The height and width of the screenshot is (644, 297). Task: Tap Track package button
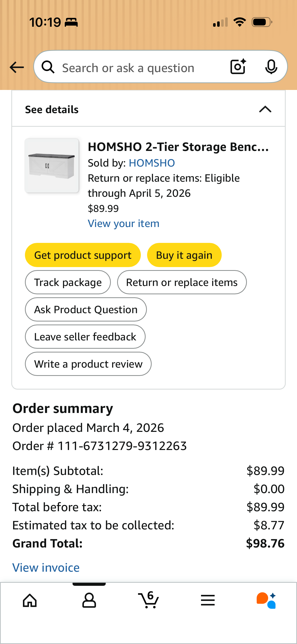tap(68, 282)
